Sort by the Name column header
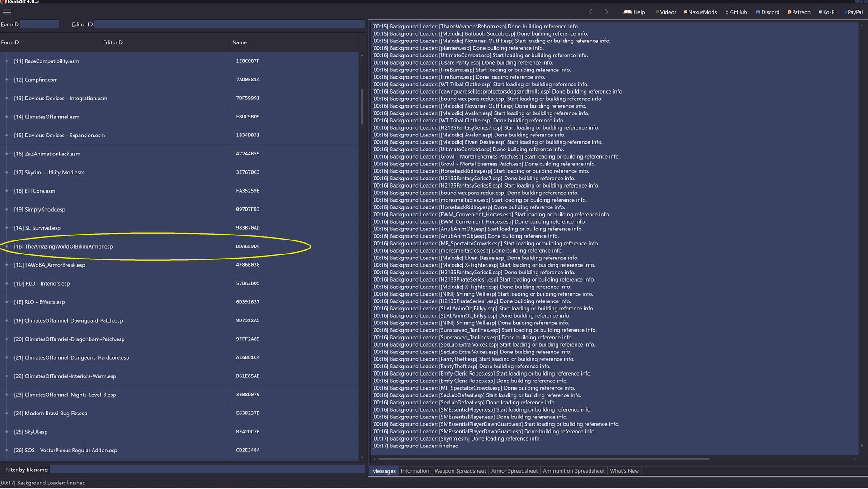Screen dimensions: 868x489 click(294, 42)
